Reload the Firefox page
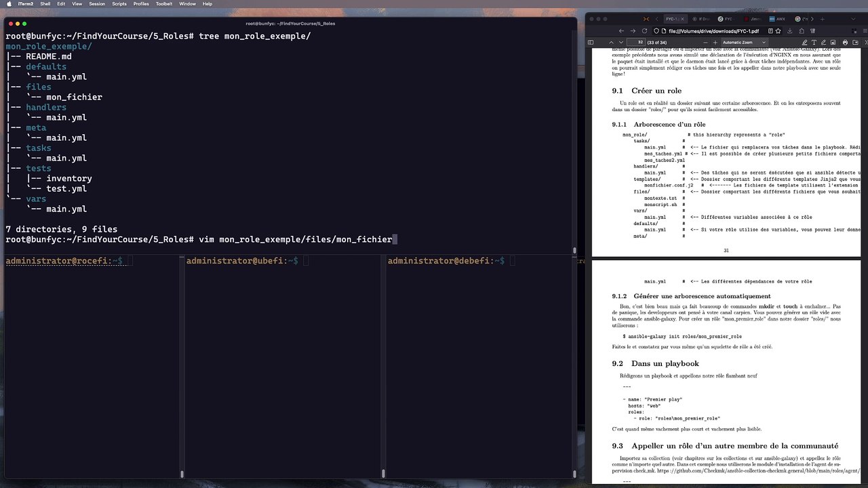Image resolution: width=868 pixels, height=488 pixels. (x=644, y=31)
